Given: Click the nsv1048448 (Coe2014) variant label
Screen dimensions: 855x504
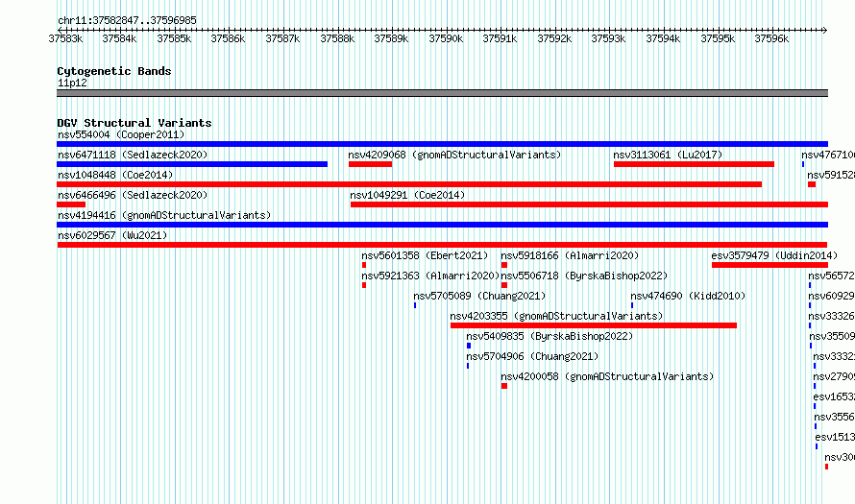Looking at the screenshot, I should (115, 175).
